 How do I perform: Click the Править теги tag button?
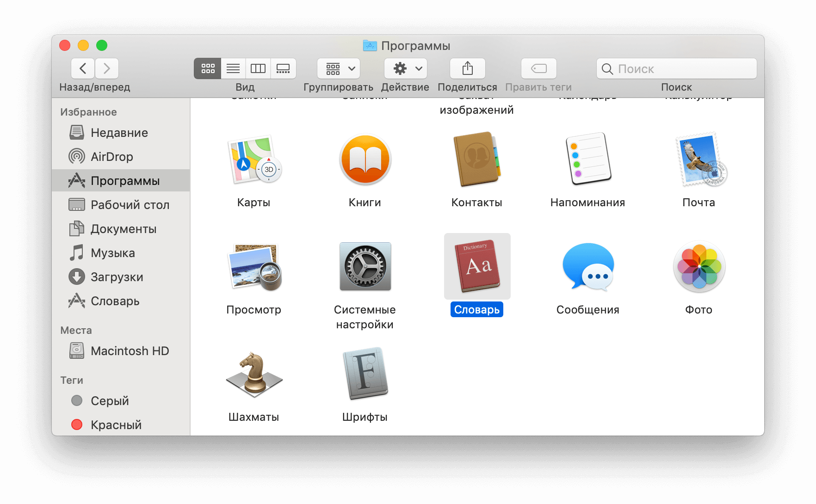pos(539,68)
